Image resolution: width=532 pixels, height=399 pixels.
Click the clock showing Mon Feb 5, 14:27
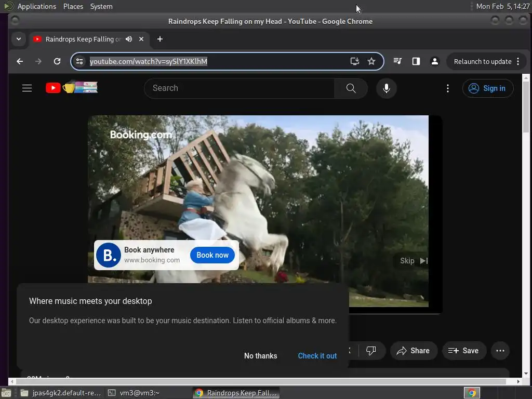(502, 6)
